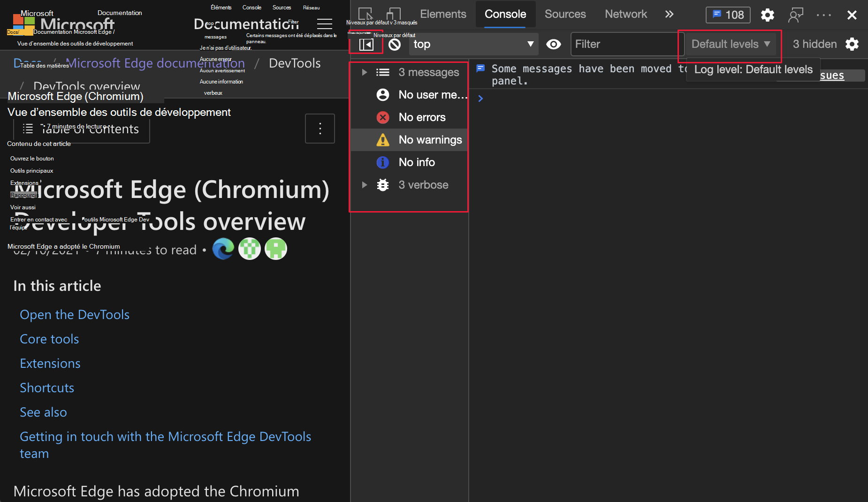Jump to See also section link
Screen dimensions: 868x502
pos(43,412)
